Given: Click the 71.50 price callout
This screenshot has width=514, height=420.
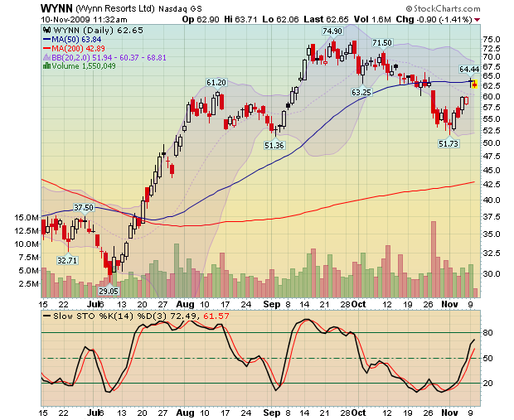Looking at the screenshot, I should [x=382, y=43].
